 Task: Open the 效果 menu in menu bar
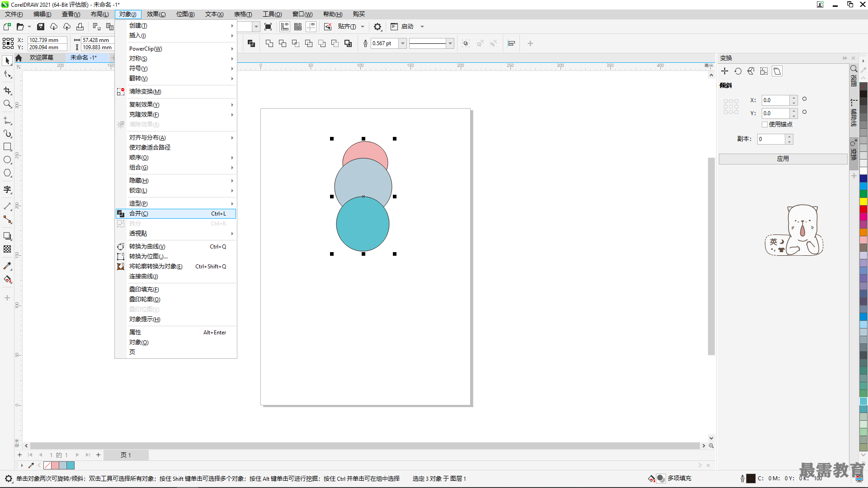(x=156, y=14)
